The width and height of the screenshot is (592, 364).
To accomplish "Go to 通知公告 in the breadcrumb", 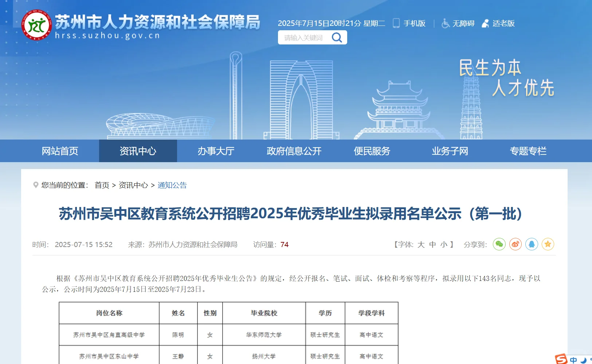I will [x=172, y=185].
